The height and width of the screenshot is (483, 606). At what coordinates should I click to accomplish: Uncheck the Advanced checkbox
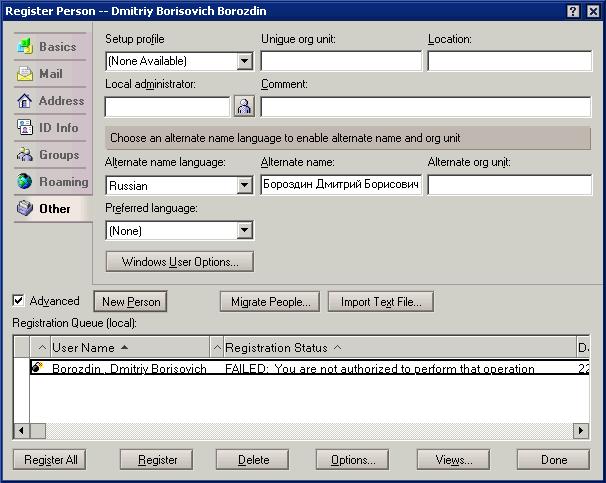[18, 301]
